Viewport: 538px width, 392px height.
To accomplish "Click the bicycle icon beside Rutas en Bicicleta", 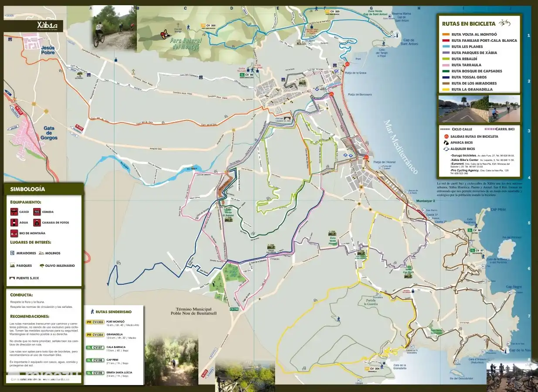I will tap(504, 23).
